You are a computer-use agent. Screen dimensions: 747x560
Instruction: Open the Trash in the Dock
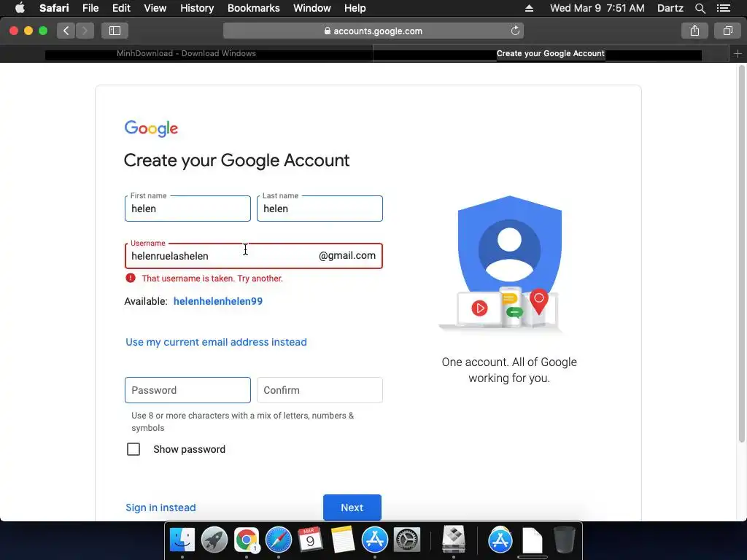click(x=565, y=540)
